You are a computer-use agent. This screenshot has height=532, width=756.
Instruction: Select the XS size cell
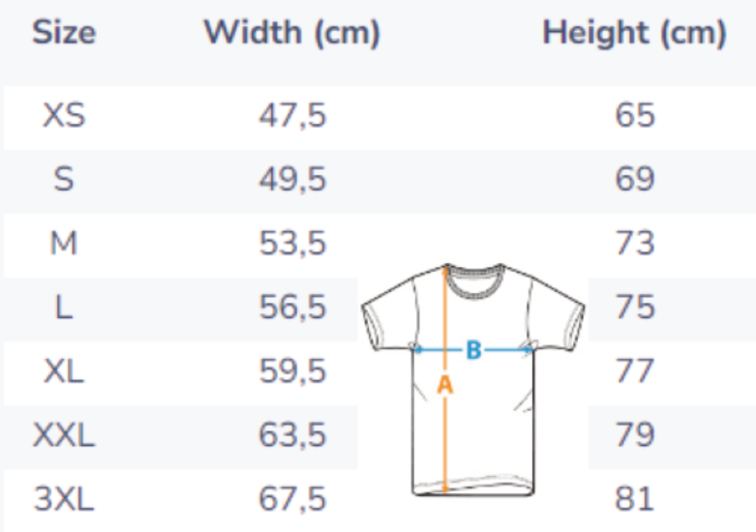pyautogui.click(x=64, y=116)
